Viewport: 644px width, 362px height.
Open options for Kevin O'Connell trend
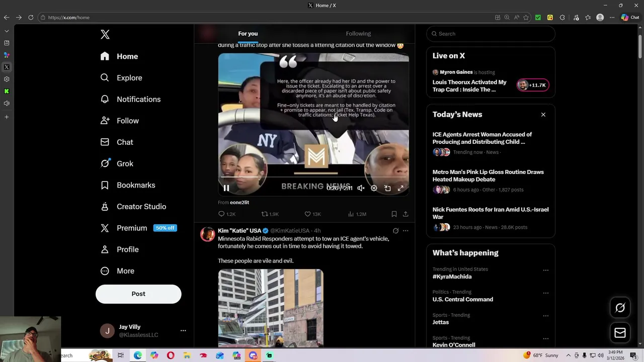point(545,339)
